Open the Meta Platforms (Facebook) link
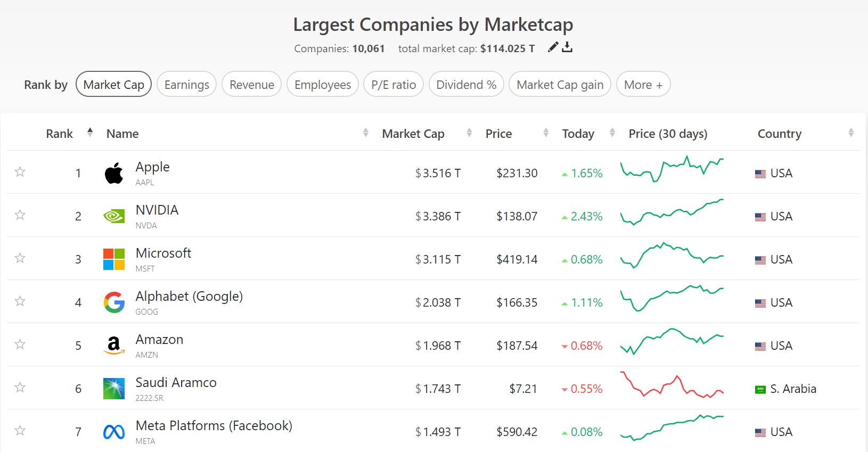 click(x=214, y=425)
